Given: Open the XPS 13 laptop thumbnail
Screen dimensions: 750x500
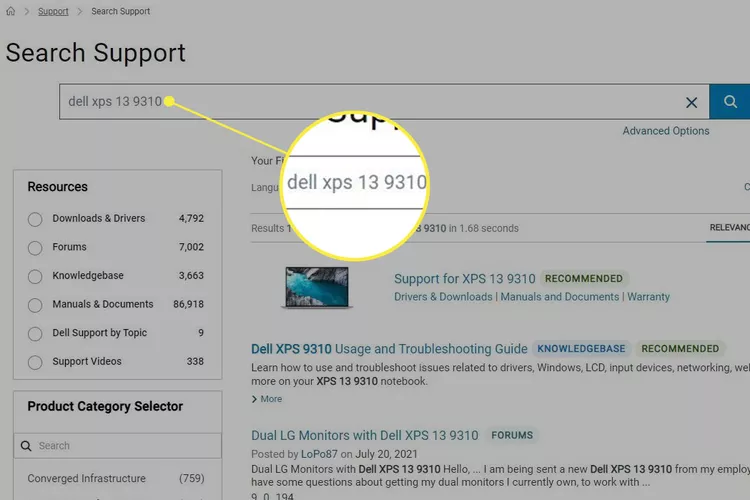Looking at the screenshot, I should tap(317, 287).
